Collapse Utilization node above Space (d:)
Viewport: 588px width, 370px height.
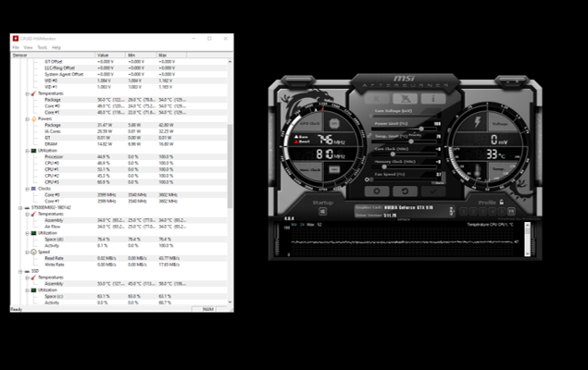coord(28,233)
